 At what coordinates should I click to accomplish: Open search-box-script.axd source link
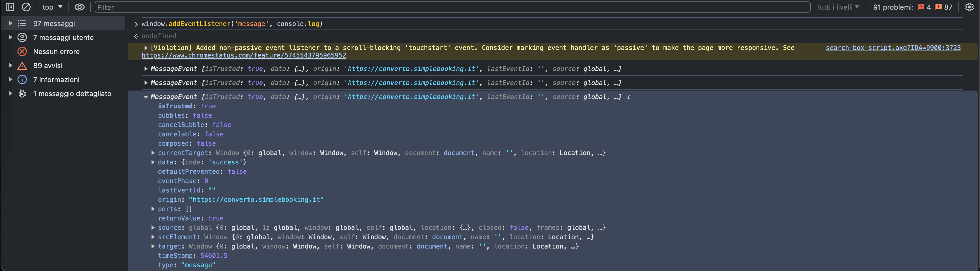point(893,48)
